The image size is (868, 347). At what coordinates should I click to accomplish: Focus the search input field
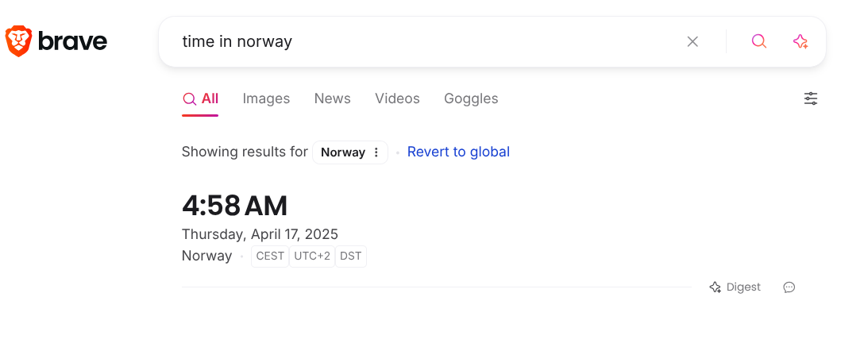pyautogui.click(x=426, y=41)
